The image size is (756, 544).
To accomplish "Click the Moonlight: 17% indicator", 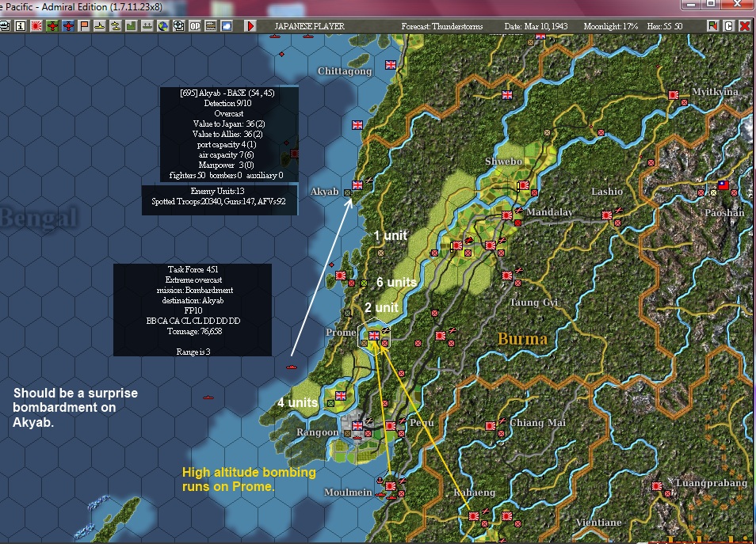I will (611, 26).
